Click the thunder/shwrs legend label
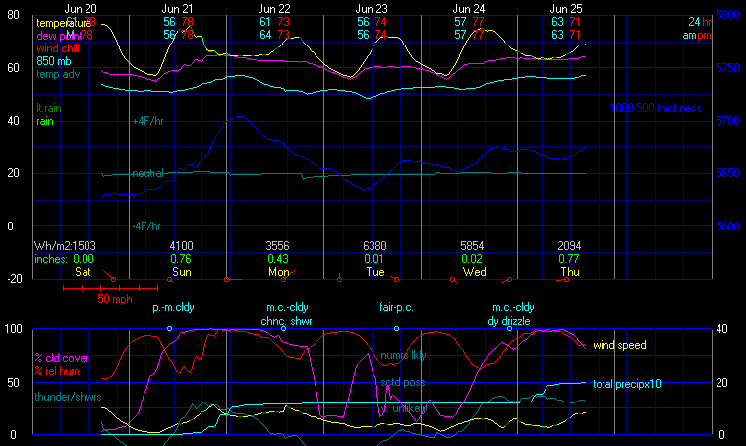Viewport: 746px width, 446px height. [68, 397]
